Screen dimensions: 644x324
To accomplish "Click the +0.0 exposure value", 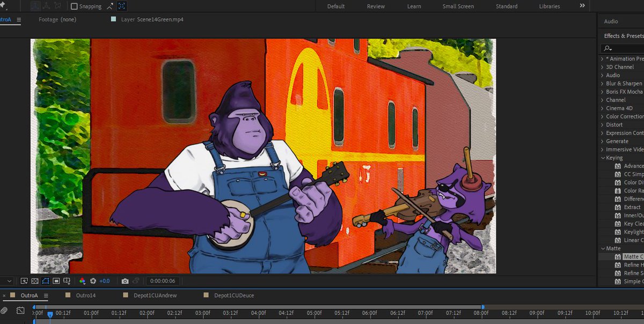I will pyautogui.click(x=105, y=281).
